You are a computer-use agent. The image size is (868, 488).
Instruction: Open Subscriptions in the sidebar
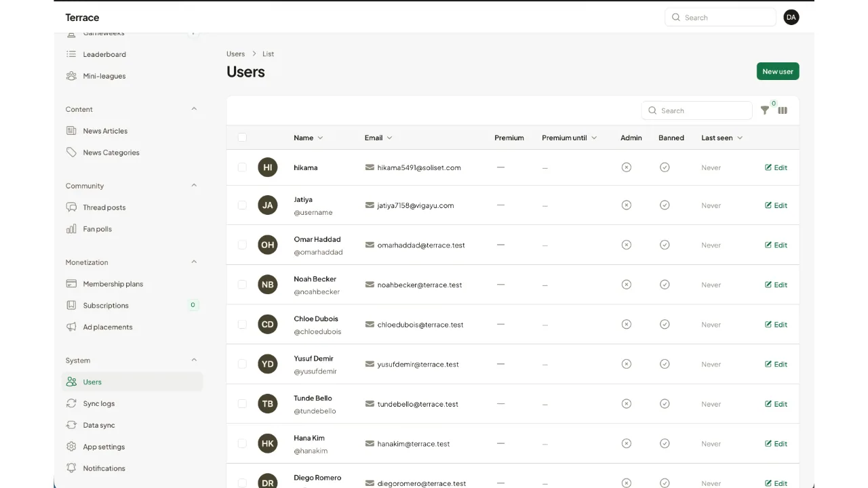(132, 306)
